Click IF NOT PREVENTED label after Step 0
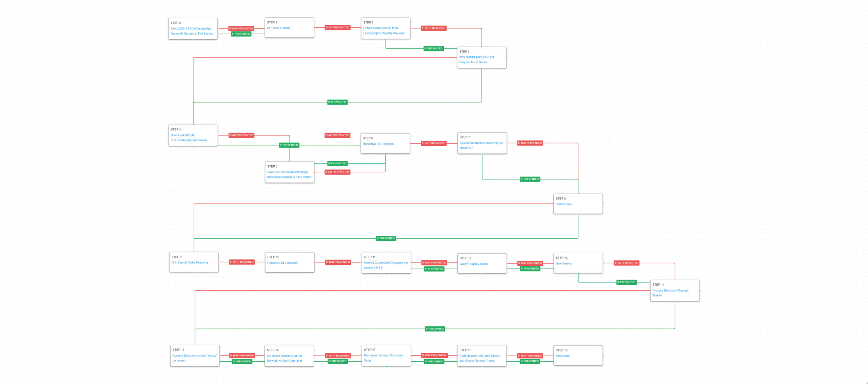Viewport: 868px width, 384px height. 241,28
